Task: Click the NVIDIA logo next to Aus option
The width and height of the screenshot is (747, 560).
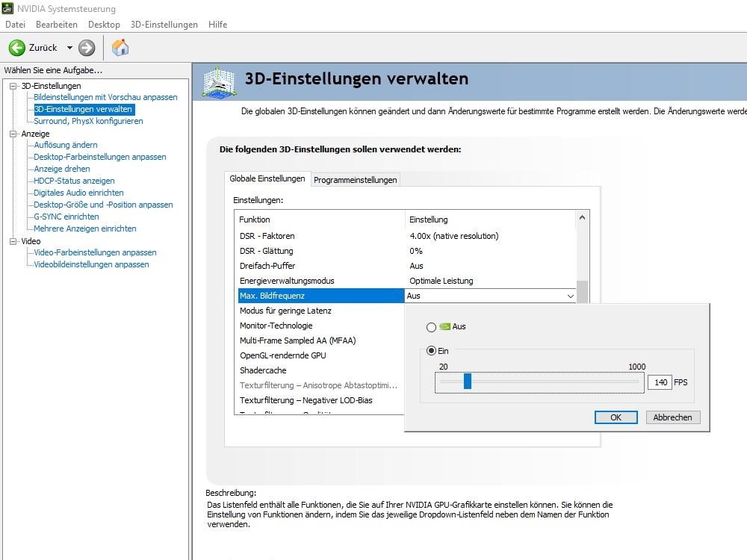Action: click(444, 326)
